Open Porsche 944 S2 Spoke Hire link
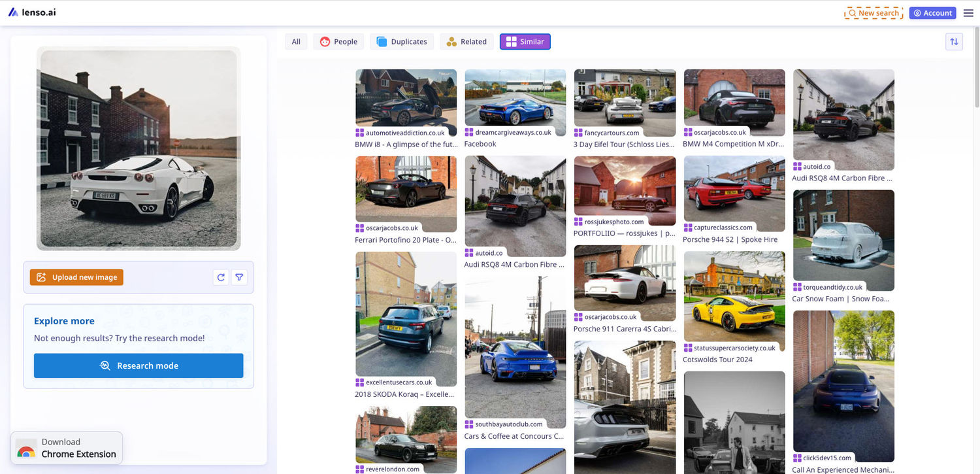 coord(730,239)
